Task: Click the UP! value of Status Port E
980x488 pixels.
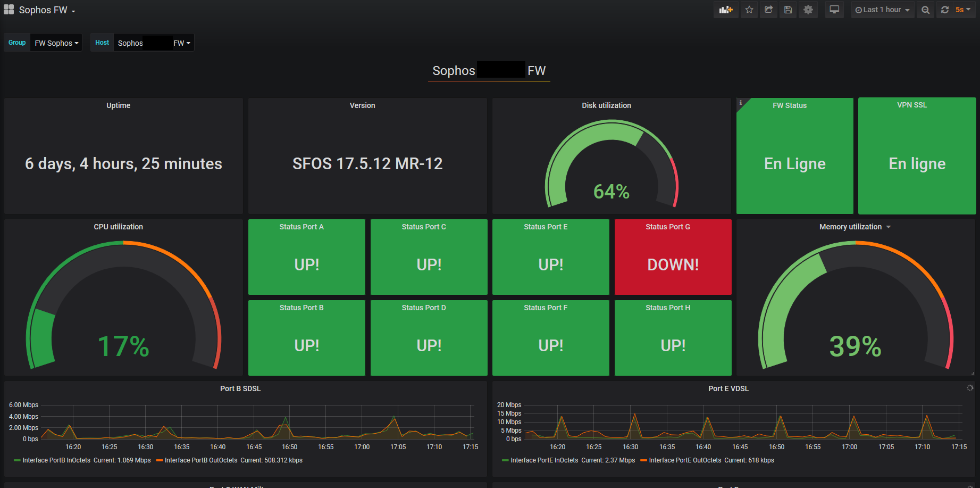Action: 551,264
